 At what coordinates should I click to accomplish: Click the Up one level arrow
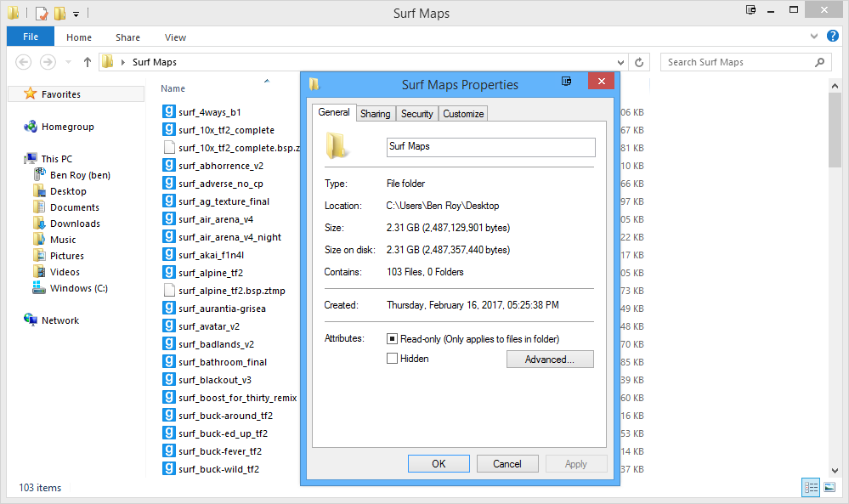point(88,62)
